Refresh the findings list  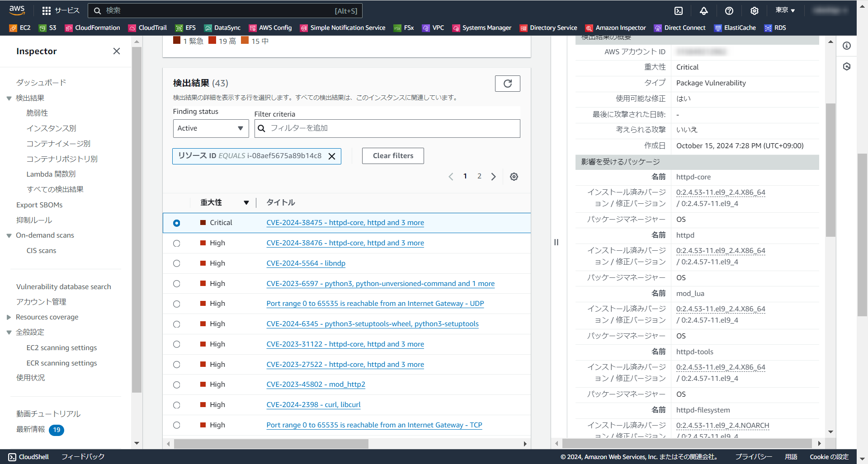(508, 84)
